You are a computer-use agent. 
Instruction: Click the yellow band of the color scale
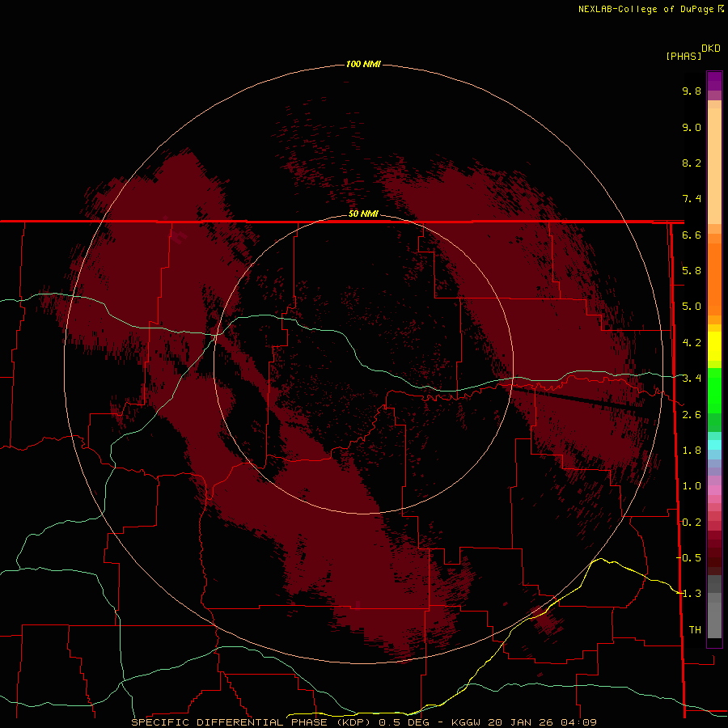tap(714, 346)
